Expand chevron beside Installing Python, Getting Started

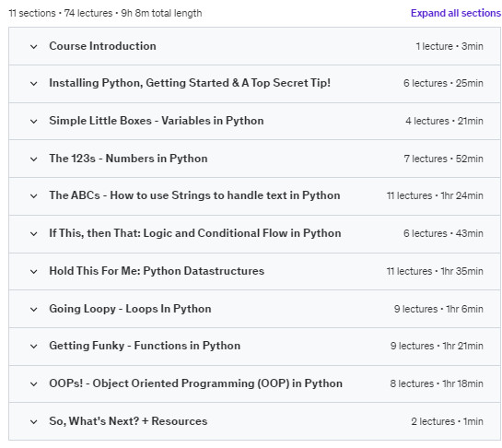click(x=33, y=84)
